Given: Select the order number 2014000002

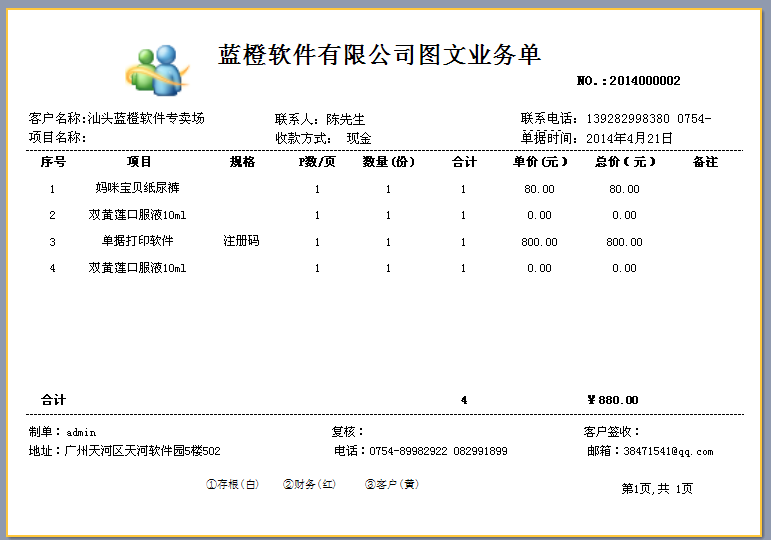Looking at the screenshot, I should 644,81.
